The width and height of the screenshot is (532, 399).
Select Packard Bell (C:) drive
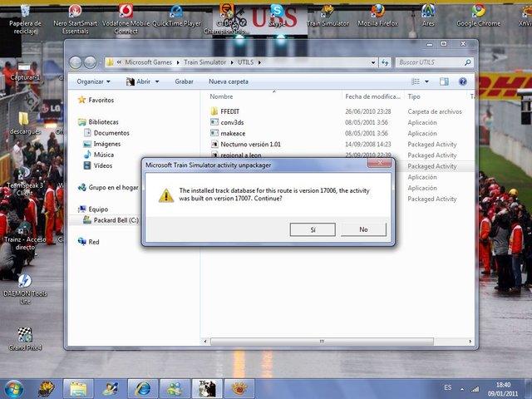[115, 220]
